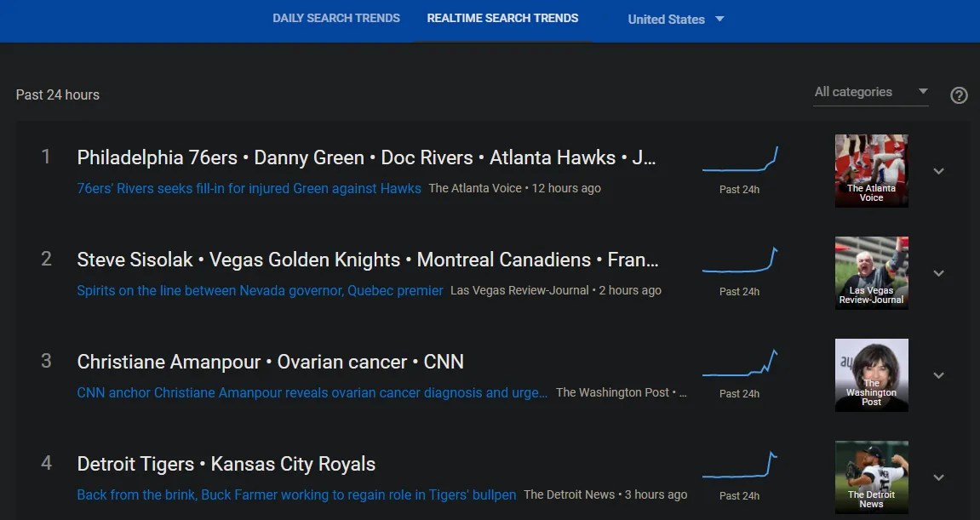Open the United States country selector
This screenshot has width=980, height=520.
pos(675,19)
